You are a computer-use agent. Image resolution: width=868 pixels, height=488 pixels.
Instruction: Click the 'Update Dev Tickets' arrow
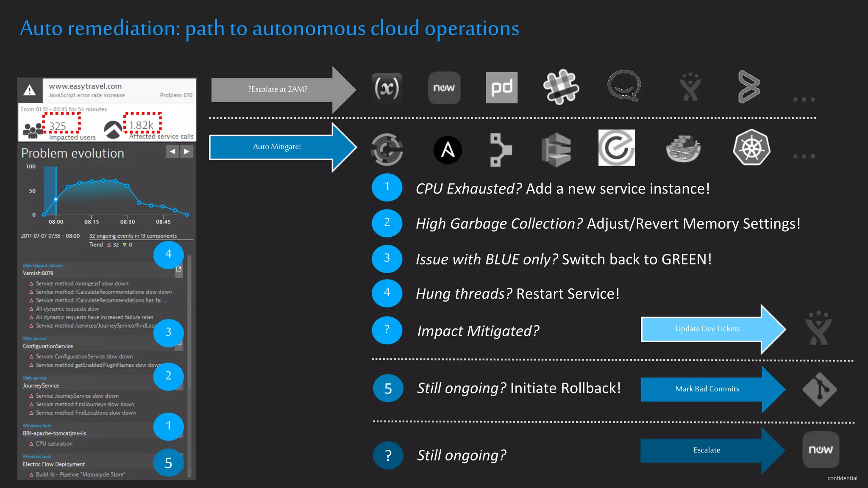point(713,329)
